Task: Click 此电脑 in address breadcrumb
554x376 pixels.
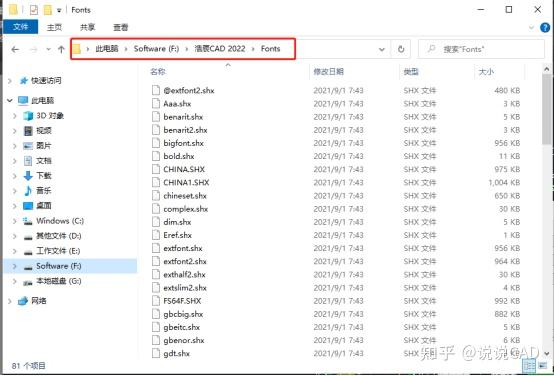Action: [106, 49]
